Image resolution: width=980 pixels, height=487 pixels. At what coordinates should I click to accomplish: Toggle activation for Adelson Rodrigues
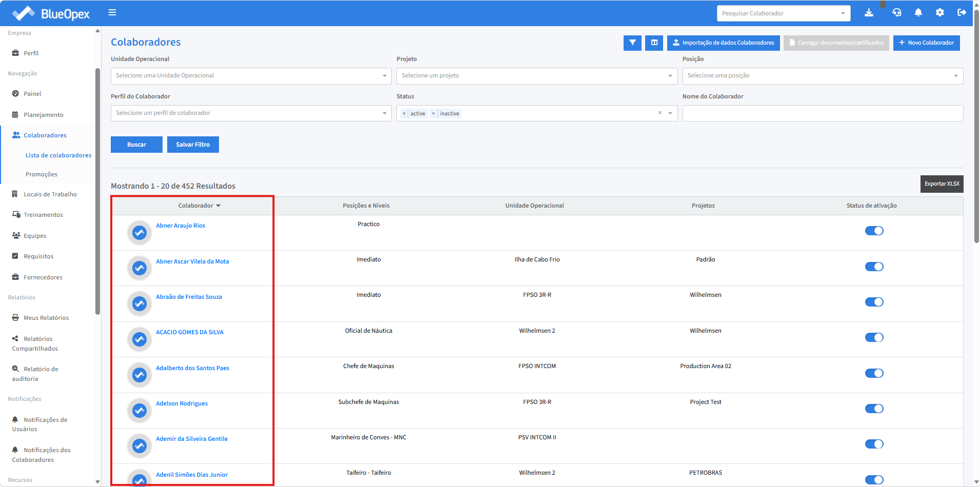point(874,409)
